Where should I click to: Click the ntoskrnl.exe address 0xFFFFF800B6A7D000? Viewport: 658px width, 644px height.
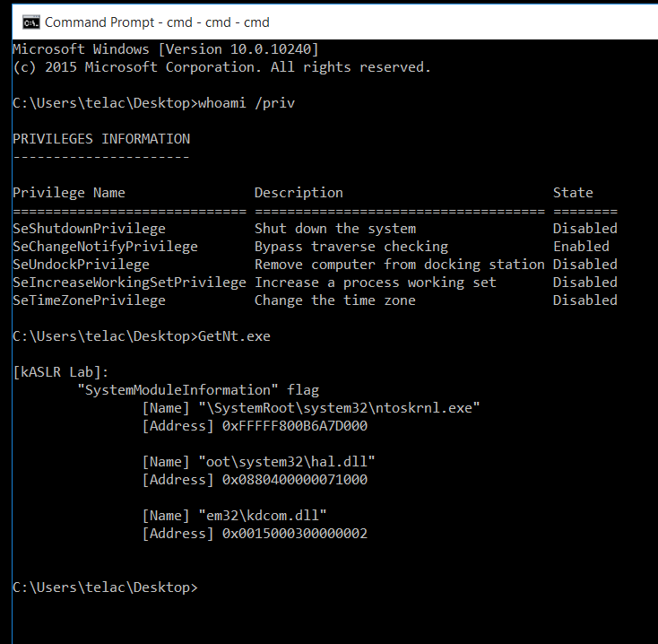click(295, 426)
